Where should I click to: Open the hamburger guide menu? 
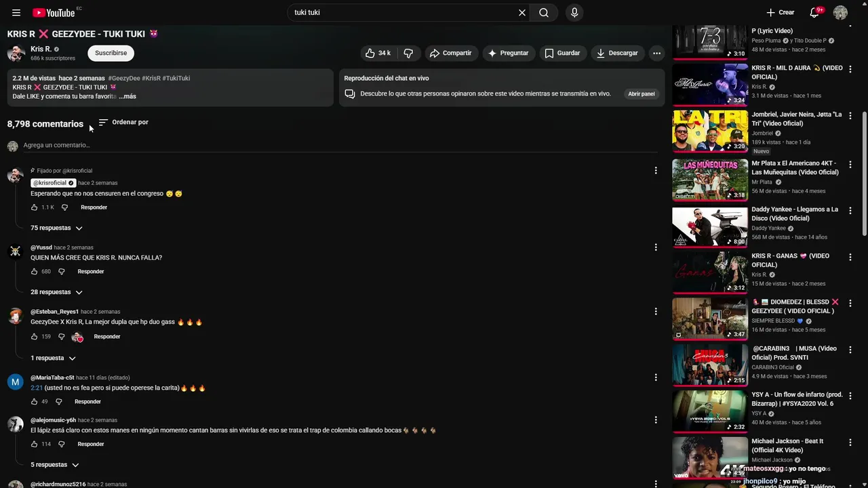(16, 13)
